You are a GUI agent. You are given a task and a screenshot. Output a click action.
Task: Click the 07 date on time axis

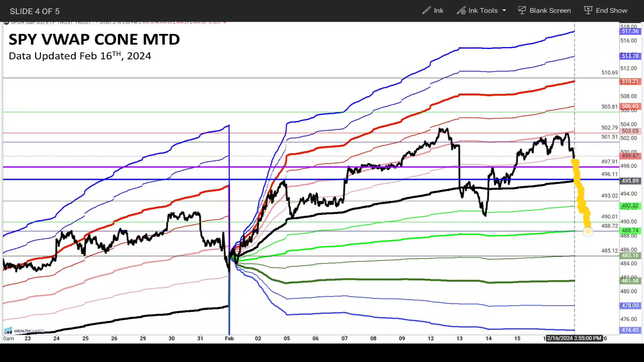(344, 339)
